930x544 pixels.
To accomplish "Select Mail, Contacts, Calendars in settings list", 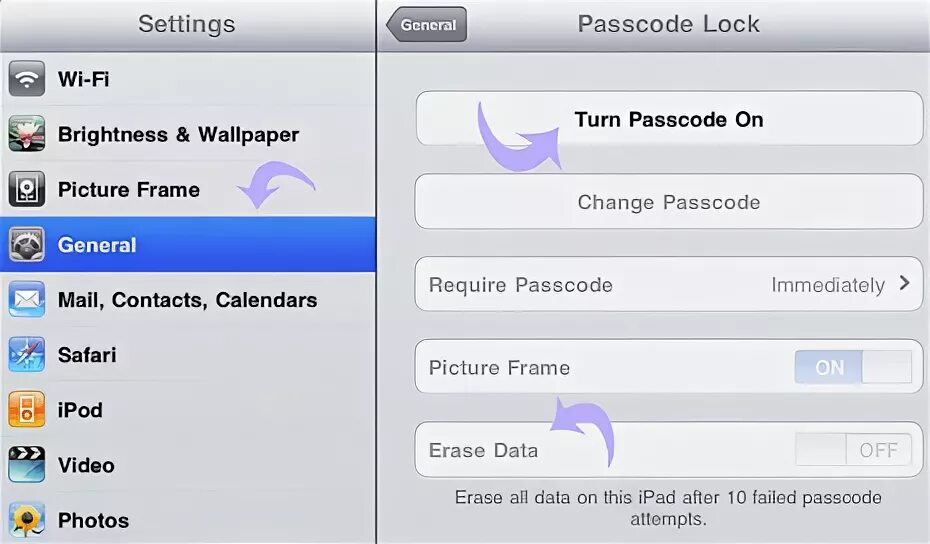I will pyautogui.click(x=187, y=300).
